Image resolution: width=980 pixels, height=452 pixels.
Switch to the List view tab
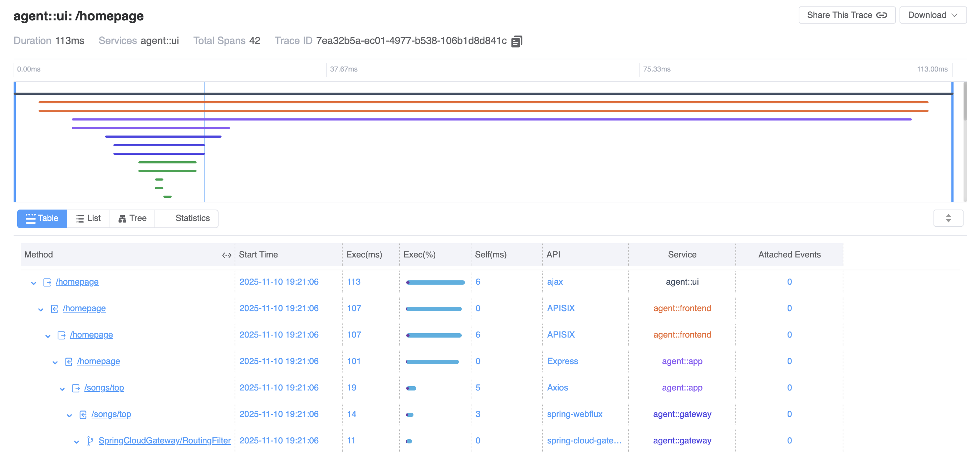coord(88,218)
